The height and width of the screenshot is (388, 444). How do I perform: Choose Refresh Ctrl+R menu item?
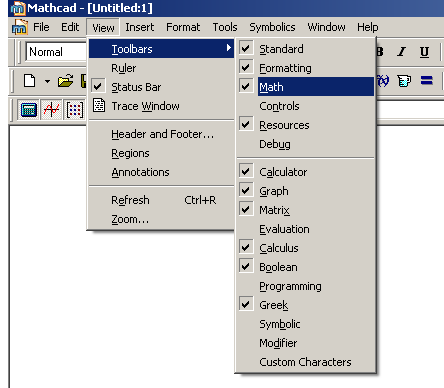pyautogui.click(x=161, y=200)
